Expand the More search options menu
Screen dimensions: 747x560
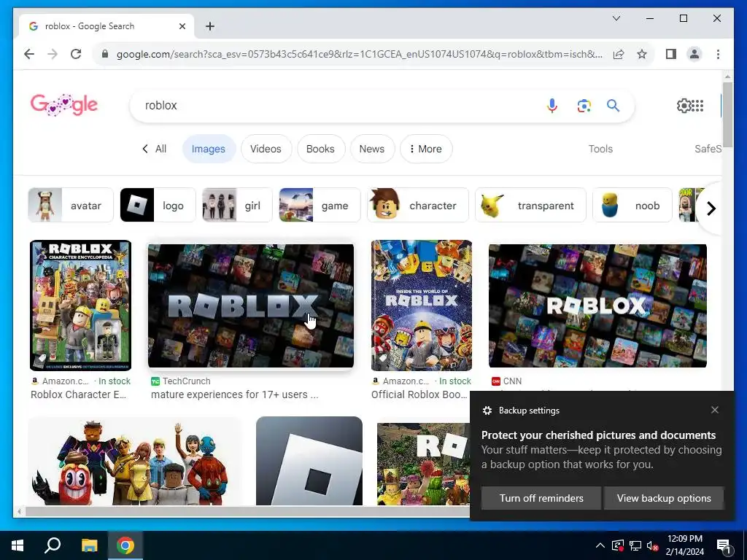(426, 149)
